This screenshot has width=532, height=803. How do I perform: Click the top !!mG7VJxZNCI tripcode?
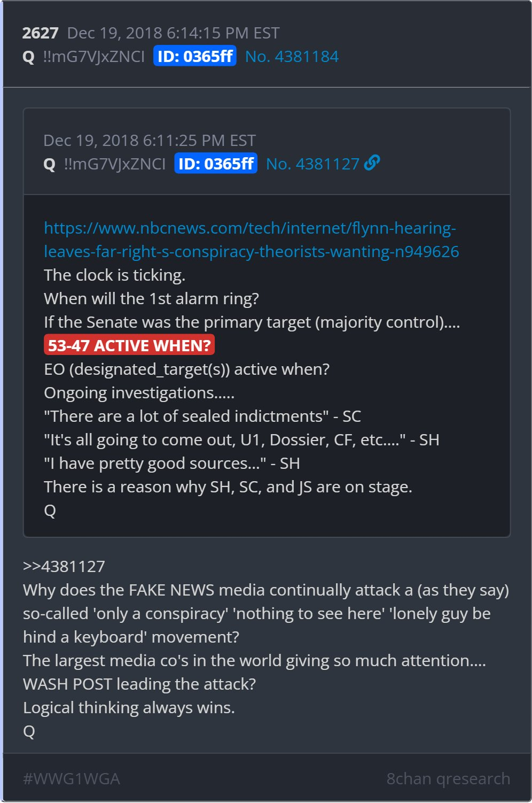click(x=94, y=57)
